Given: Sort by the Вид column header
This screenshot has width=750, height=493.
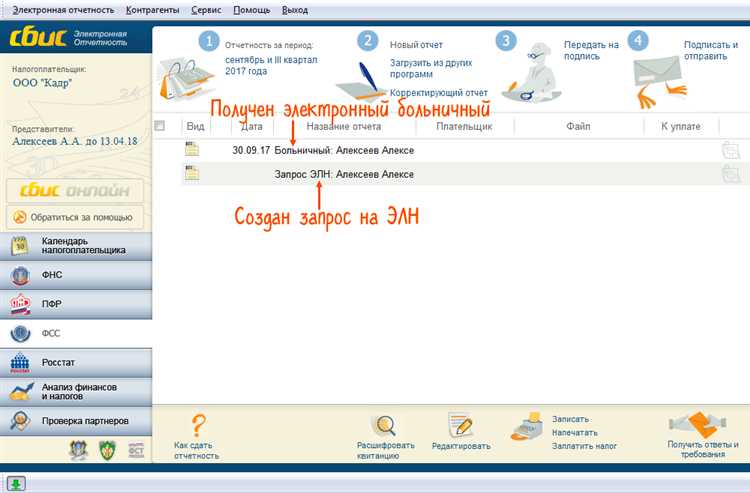Looking at the screenshot, I should [x=195, y=126].
